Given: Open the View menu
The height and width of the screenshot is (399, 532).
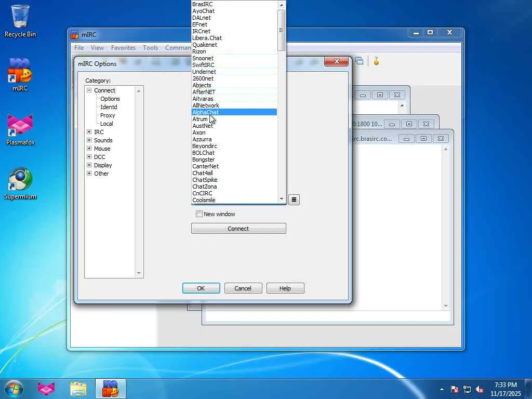Looking at the screenshot, I should coord(97,48).
